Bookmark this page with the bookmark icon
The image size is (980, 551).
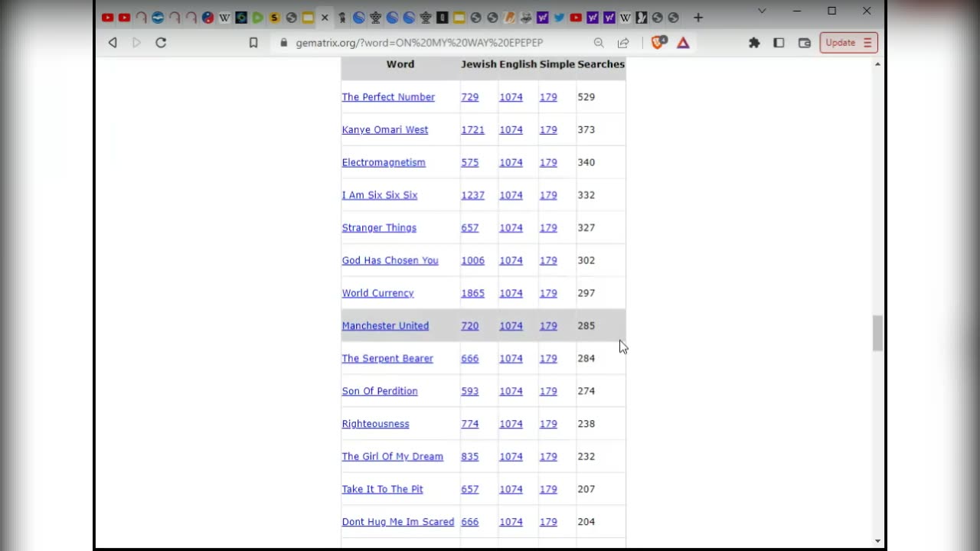tap(253, 43)
